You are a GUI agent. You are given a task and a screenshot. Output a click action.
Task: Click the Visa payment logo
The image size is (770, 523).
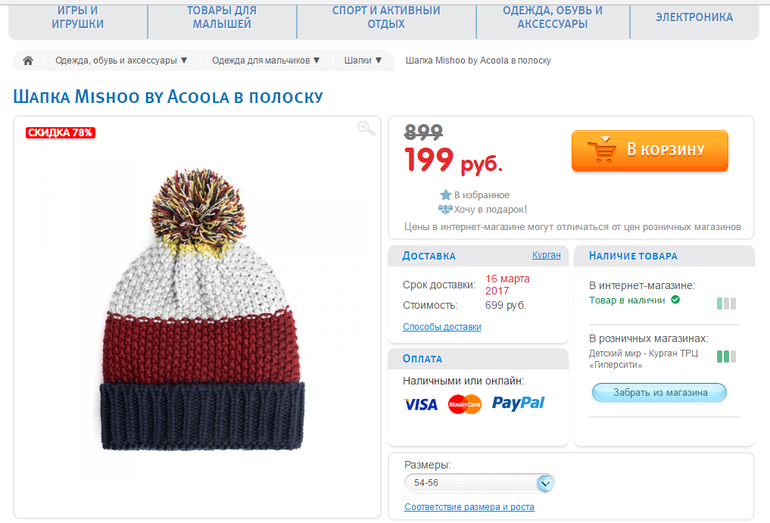click(x=421, y=404)
